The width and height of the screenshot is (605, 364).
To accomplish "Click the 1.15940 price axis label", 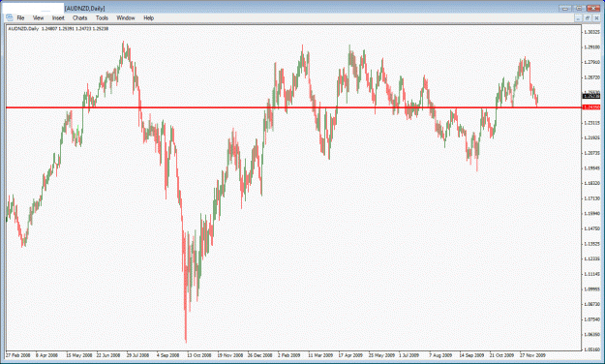I will [x=591, y=213].
